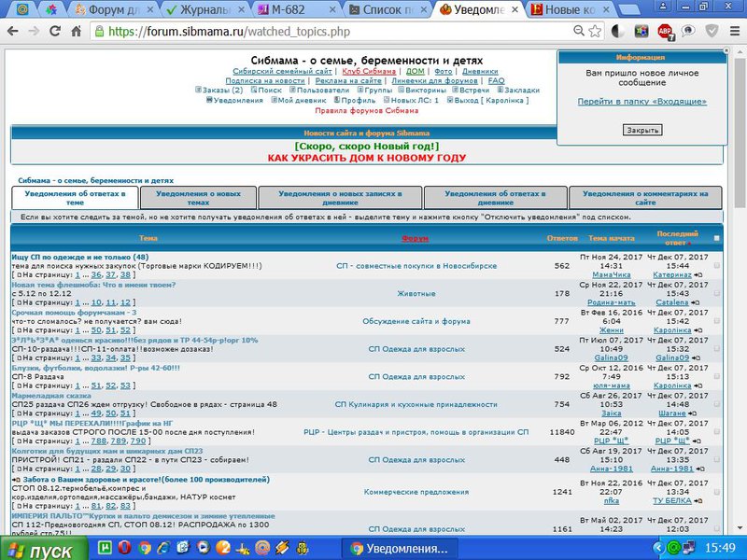Viewport: 747px width, 560px height.
Task: Check the box for Новая тема флешмоба
Action: (x=716, y=293)
